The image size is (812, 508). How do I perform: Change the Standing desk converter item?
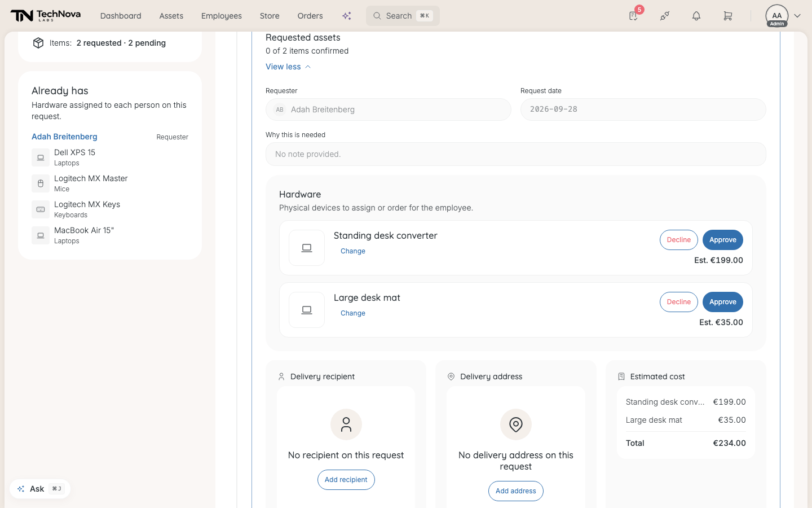point(353,251)
